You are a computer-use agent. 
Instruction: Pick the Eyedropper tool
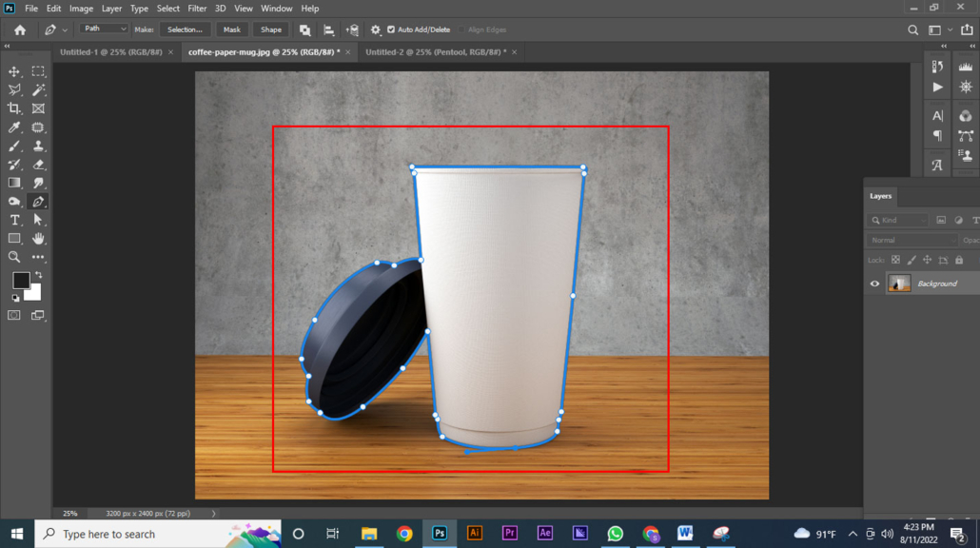click(14, 127)
